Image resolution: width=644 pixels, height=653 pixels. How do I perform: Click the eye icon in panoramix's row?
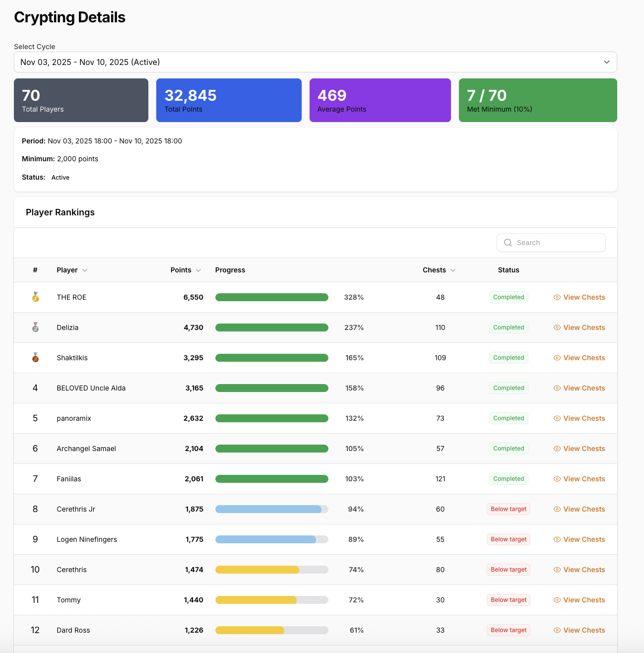(x=557, y=418)
